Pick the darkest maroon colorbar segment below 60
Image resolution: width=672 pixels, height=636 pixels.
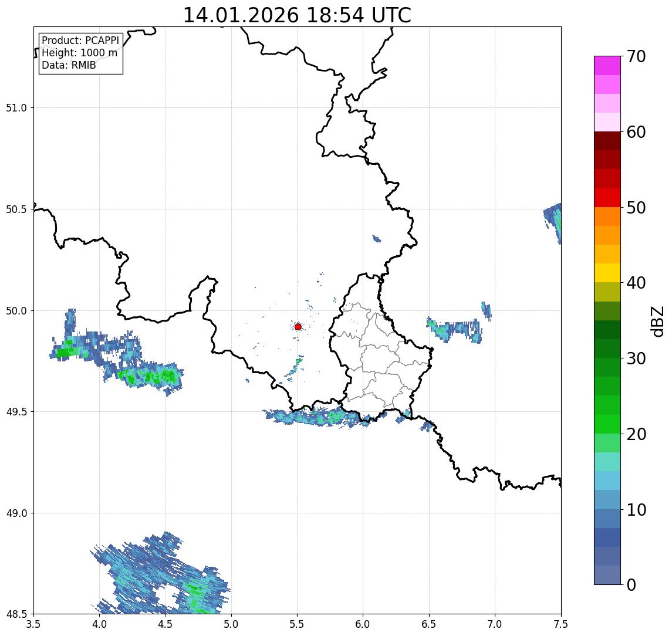pyautogui.click(x=607, y=141)
